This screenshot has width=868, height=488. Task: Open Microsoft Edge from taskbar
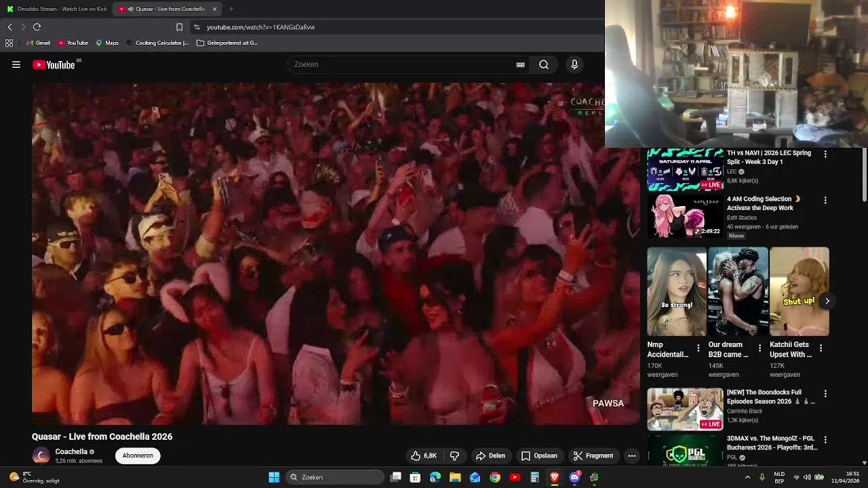pos(435,477)
